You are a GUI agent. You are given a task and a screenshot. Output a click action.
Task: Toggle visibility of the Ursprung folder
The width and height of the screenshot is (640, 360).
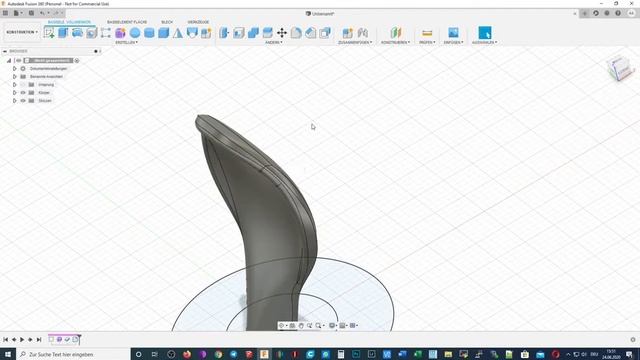[23, 84]
